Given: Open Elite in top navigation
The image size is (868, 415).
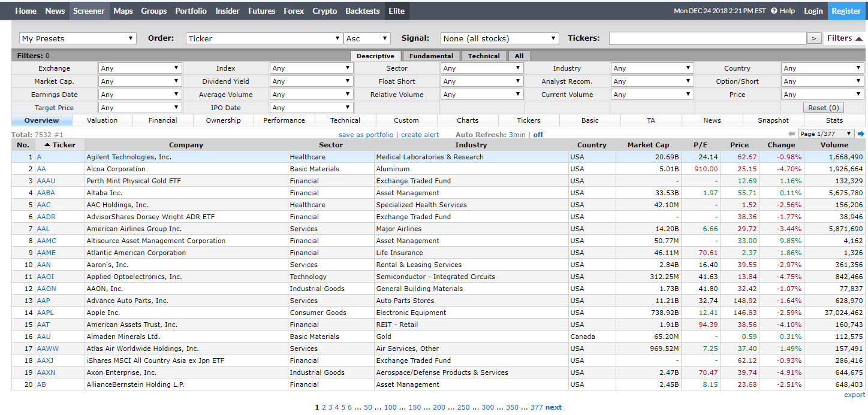Looking at the screenshot, I should [397, 11].
